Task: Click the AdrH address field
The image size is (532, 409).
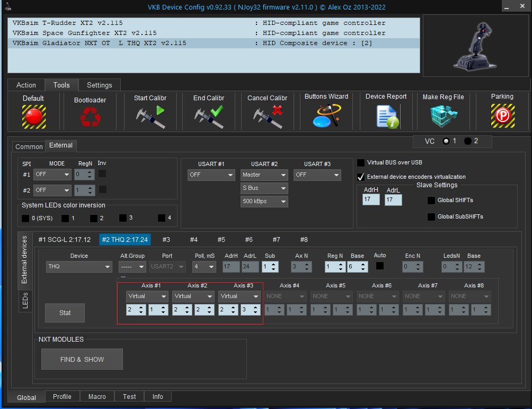Action: pyautogui.click(x=371, y=200)
